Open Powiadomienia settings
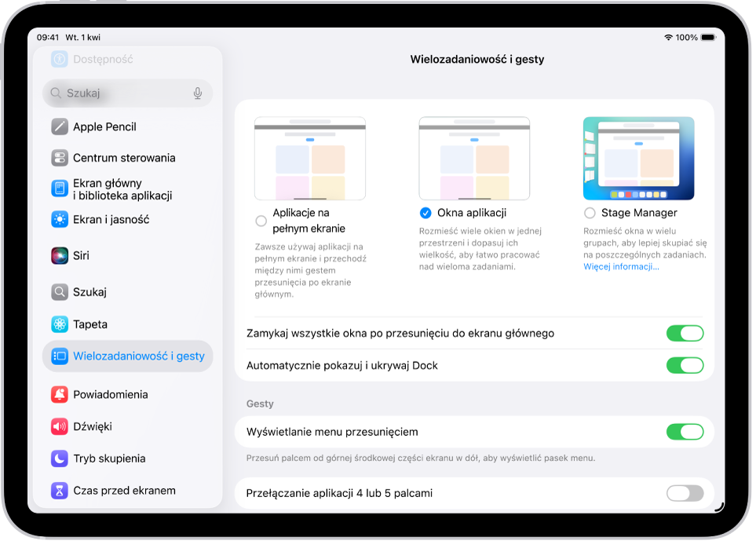 pos(110,394)
